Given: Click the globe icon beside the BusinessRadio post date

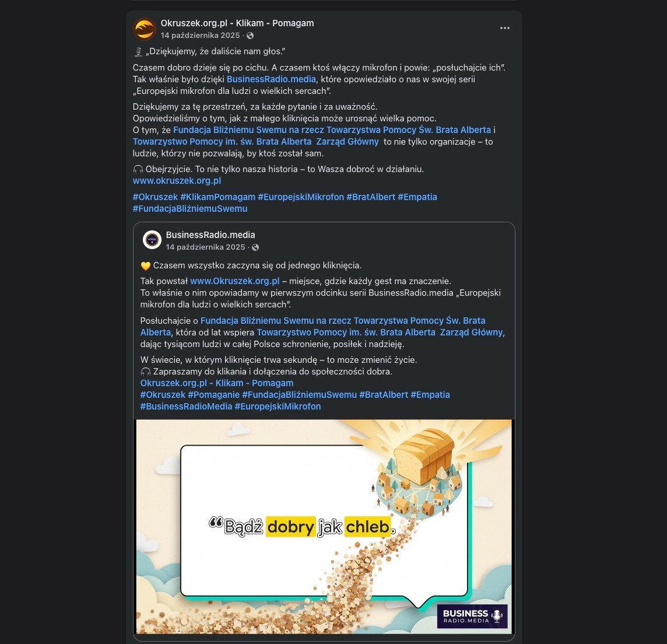Looking at the screenshot, I should click(x=255, y=247).
